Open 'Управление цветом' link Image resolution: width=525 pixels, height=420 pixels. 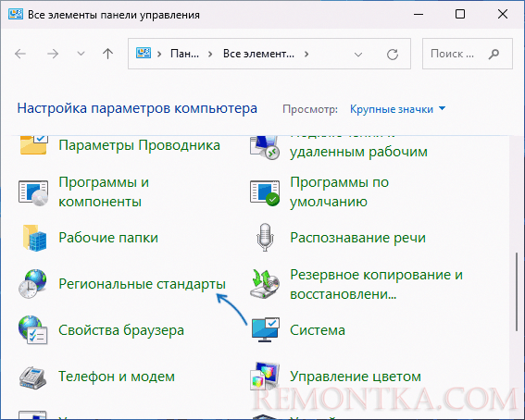pos(356,377)
